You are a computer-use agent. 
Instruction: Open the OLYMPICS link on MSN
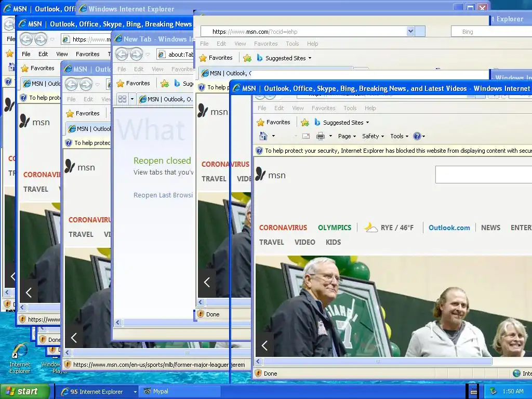point(335,228)
